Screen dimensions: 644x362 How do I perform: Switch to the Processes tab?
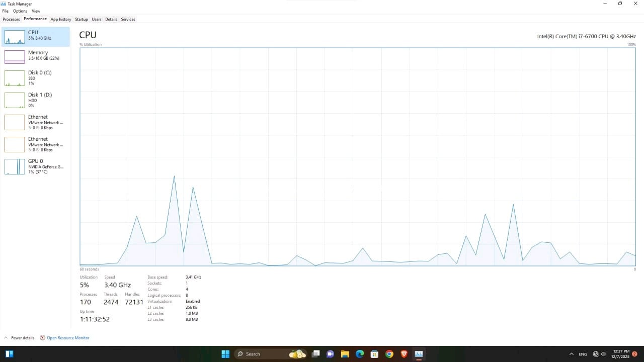(11, 20)
